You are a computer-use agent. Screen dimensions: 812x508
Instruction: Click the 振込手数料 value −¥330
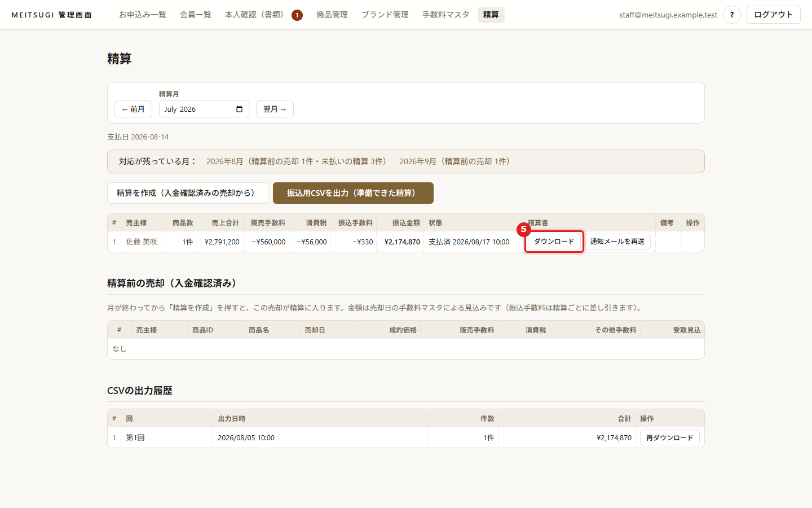363,242
